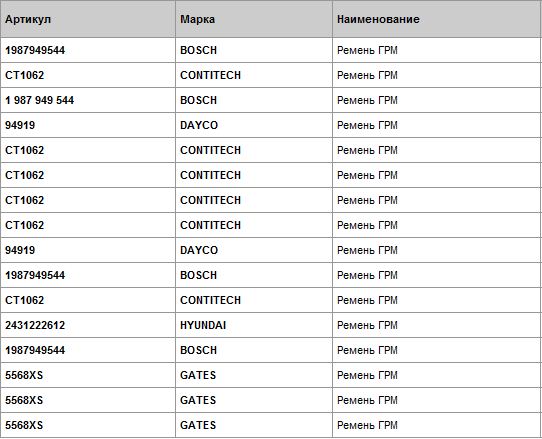Image resolution: width=542 pixels, height=439 pixels.
Task: Select the first 94919 article number
Action: pyautogui.click(x=20, y=125)
